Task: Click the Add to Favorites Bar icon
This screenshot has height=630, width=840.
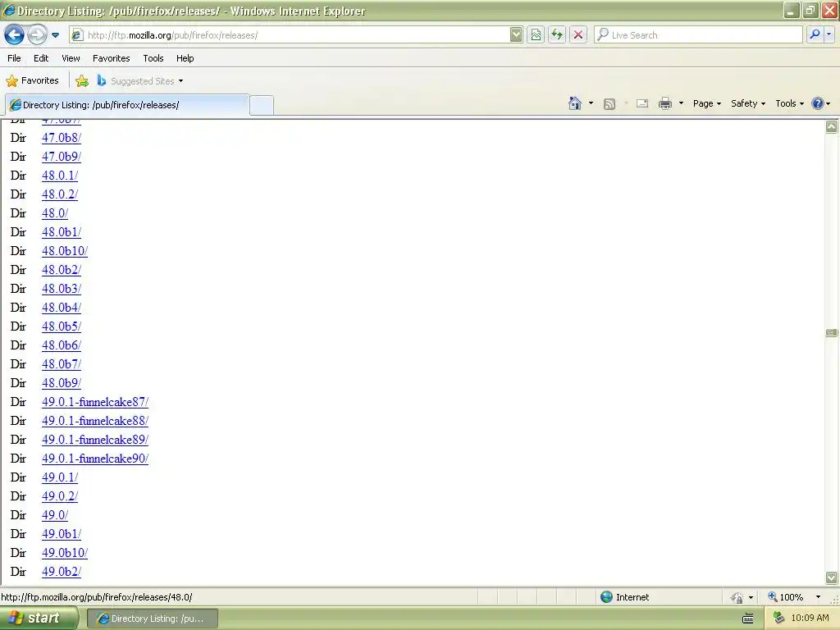Action: [x=82, y=81]
